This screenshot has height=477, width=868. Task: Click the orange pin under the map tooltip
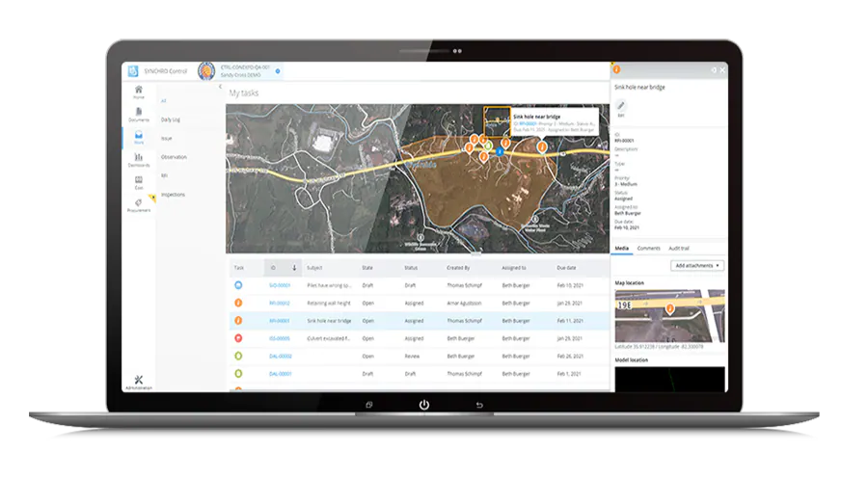coord(542,146)
